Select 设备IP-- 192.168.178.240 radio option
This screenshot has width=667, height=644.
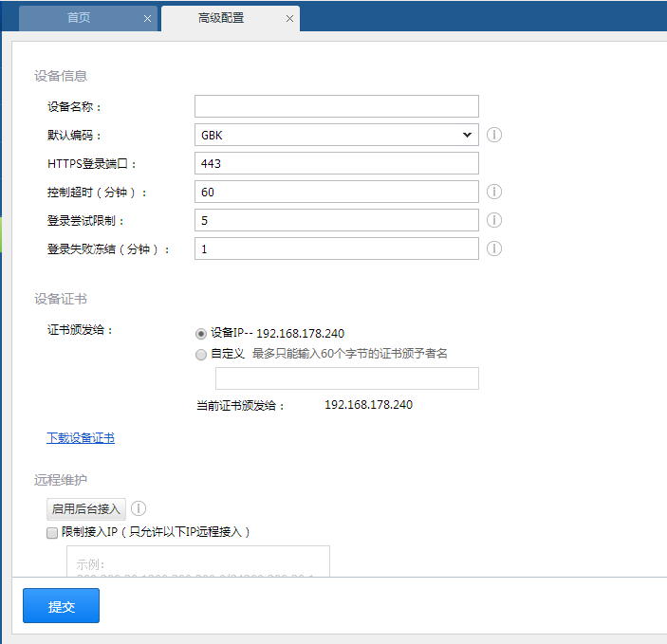(x=201, y=334)
